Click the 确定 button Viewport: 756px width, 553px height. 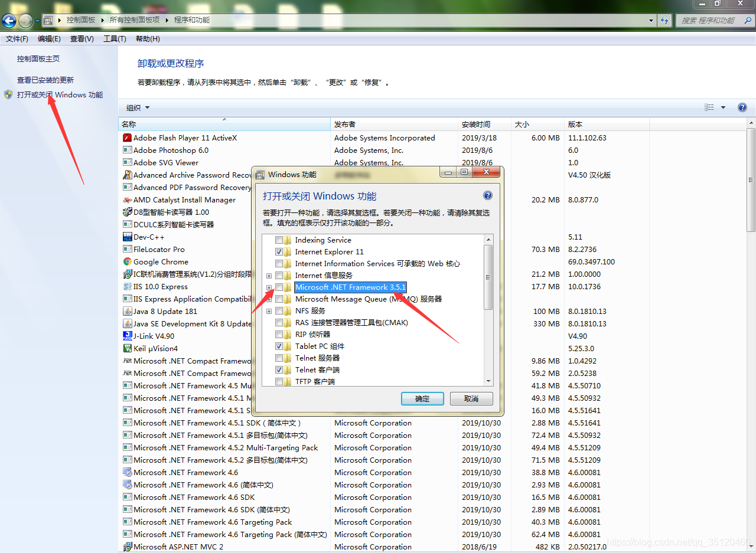click(x=422, y=398)
